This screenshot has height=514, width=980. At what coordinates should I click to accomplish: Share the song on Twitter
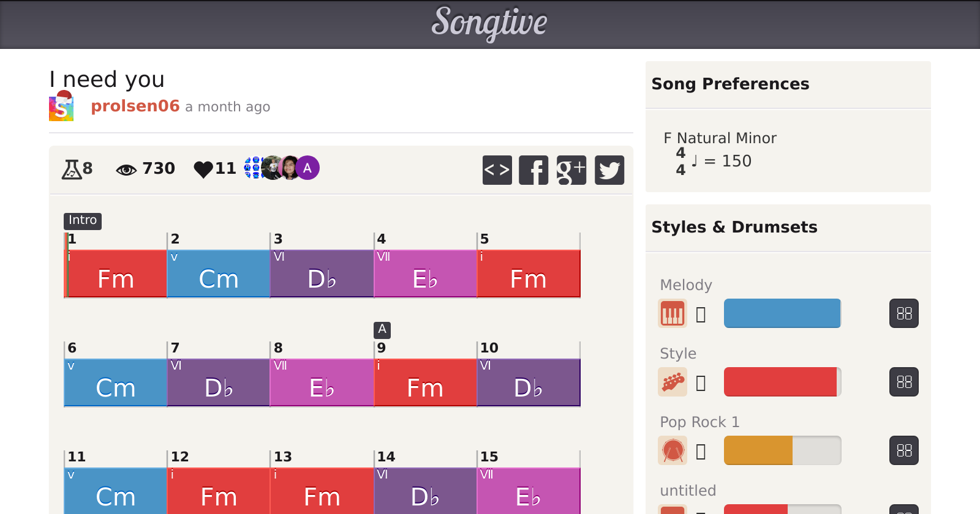point(609,170)
